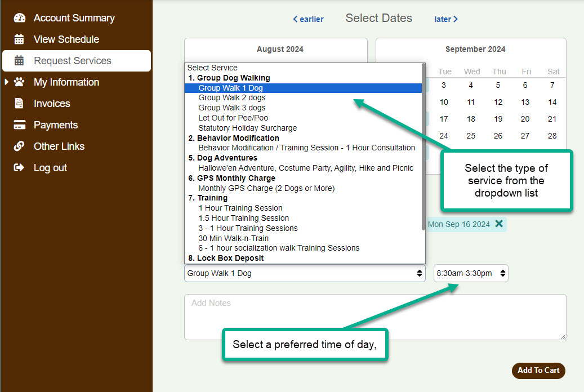
Task: Click the Account Summary gauge icon
Action: click(20, 18)
